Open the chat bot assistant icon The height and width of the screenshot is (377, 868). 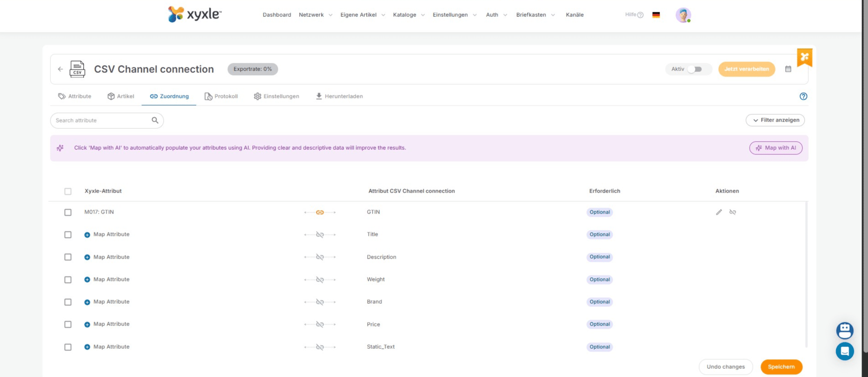844,331
